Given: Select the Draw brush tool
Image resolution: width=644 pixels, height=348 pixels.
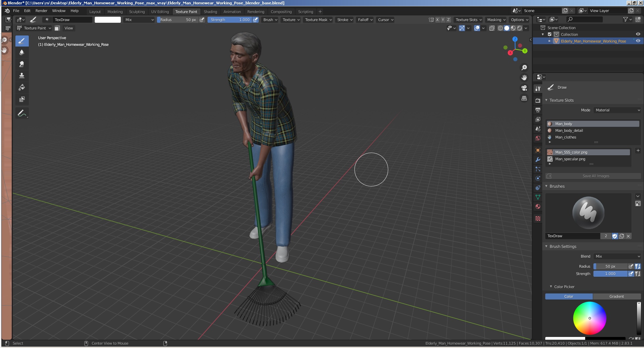Looking at the screenshot, I should click(x=22, y=41).
